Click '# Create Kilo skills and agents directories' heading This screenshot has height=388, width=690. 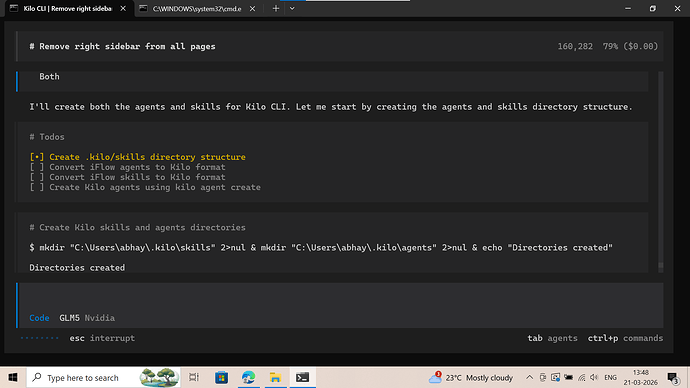click(x=137, y=227)
